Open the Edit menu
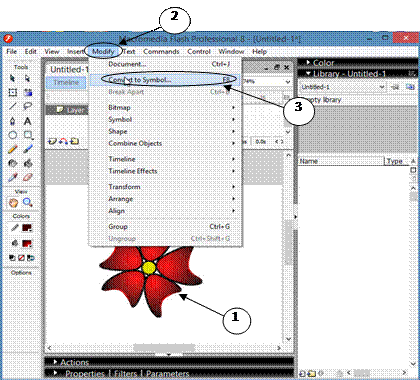 point(30,51)
